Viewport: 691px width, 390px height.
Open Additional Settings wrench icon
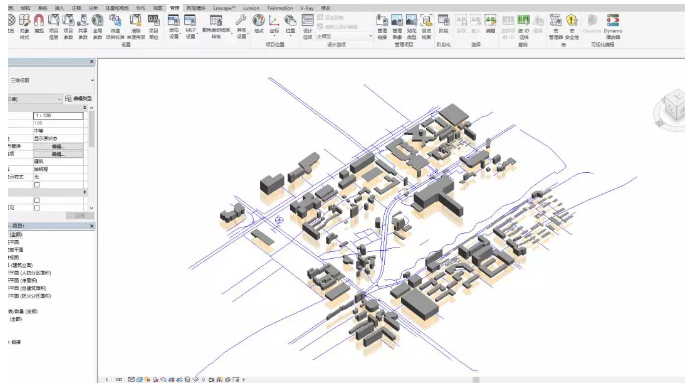click(241, 26)
